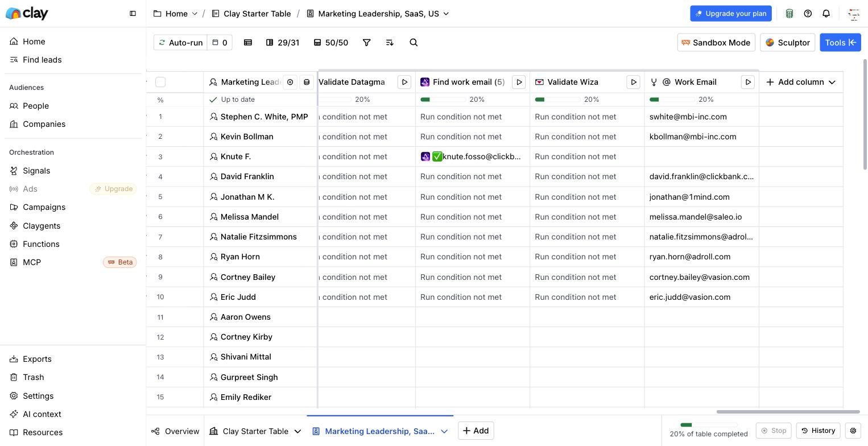Click the vertical table scrollbar
868x446 pixels.
[x=865, y=114]
